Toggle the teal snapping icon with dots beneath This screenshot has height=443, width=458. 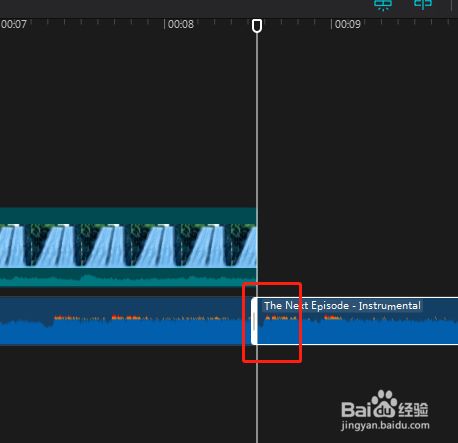pos(383,5)
